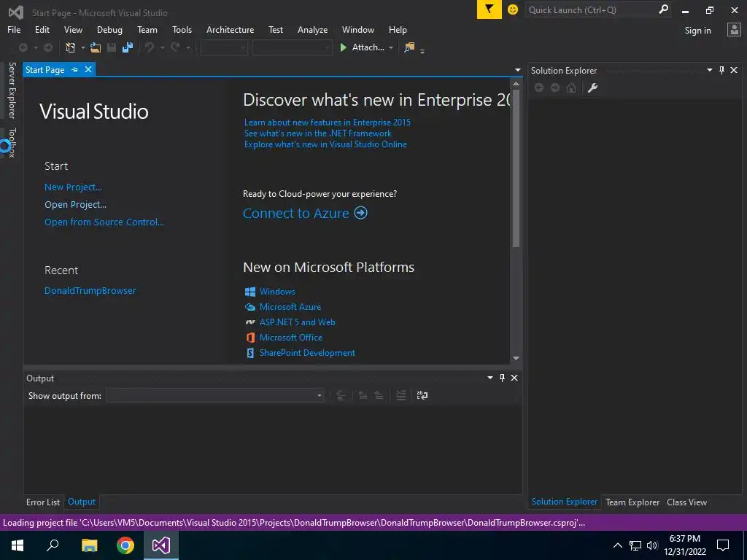Click Clear All icon in Output panel
Screen dimensions: 747x560
(401, 396)
